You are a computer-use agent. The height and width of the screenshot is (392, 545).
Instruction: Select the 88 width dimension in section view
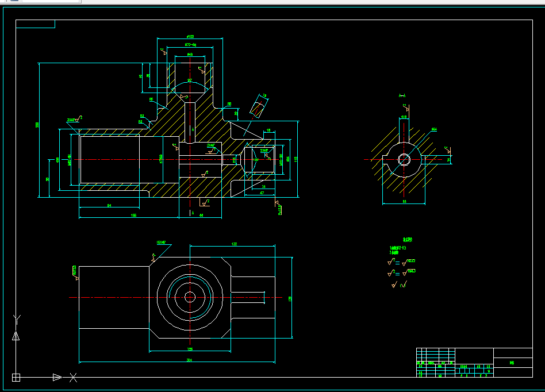point(404,202)
